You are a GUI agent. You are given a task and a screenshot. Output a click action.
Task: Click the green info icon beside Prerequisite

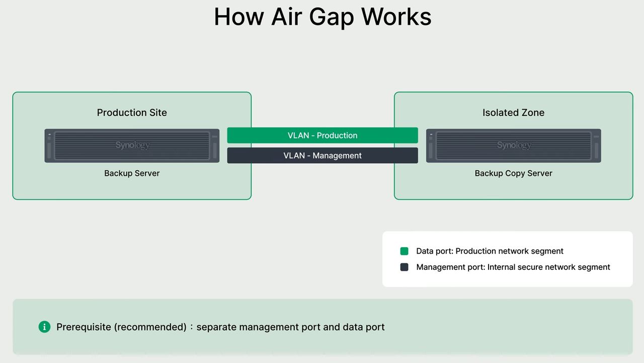click(44, 327)
